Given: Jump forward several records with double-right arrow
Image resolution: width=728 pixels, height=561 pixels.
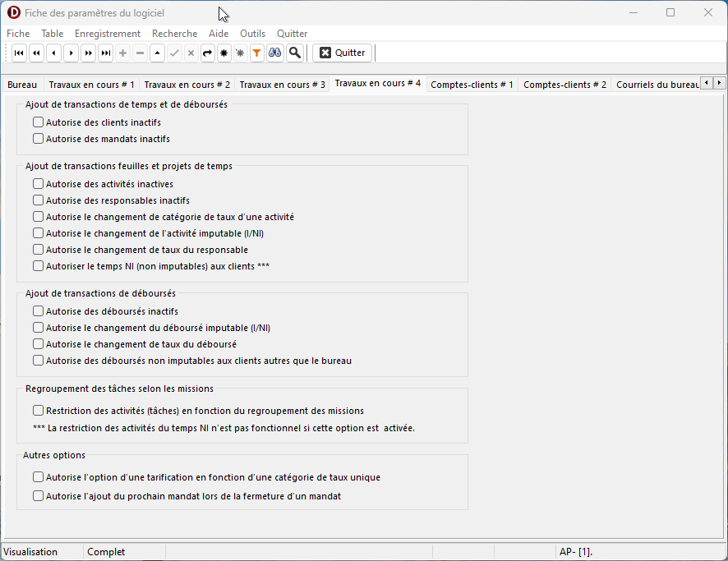Looking at the screenshot, I should pyautogui.click(x=89, y=53).
